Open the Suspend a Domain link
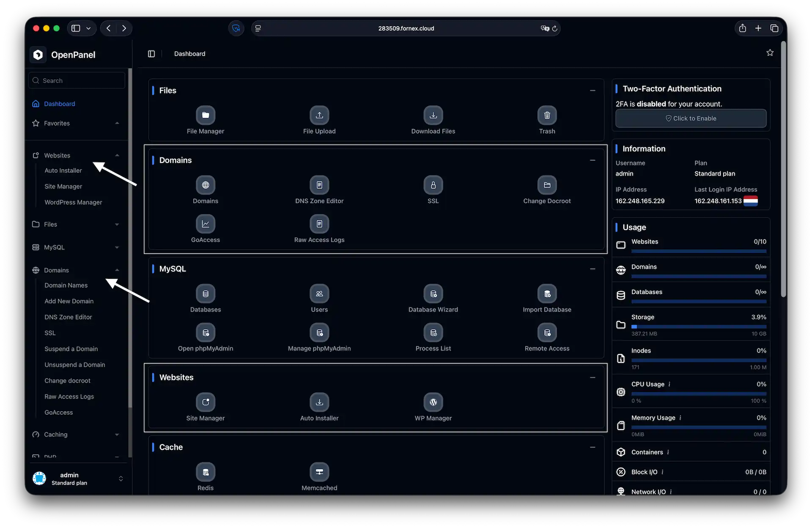 (71, 349)
